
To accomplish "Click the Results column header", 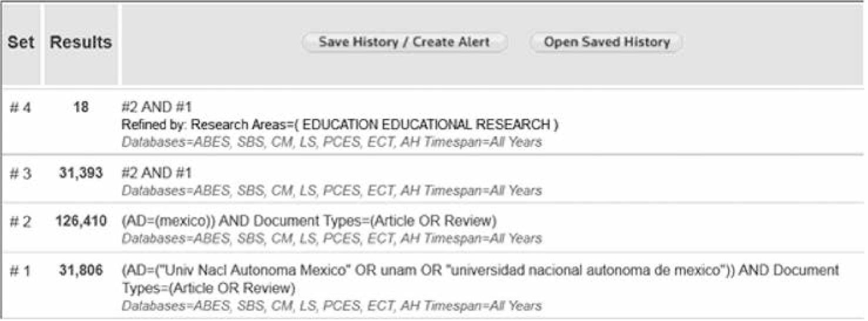I will click(x=81, y=43).
